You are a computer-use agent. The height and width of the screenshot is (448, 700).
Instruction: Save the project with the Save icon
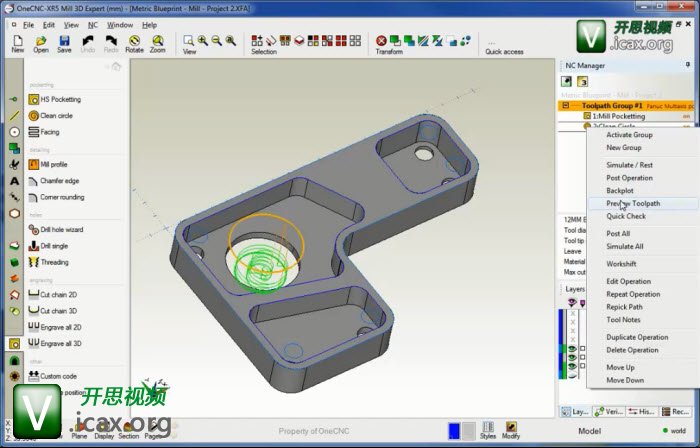tap(64, 44)
